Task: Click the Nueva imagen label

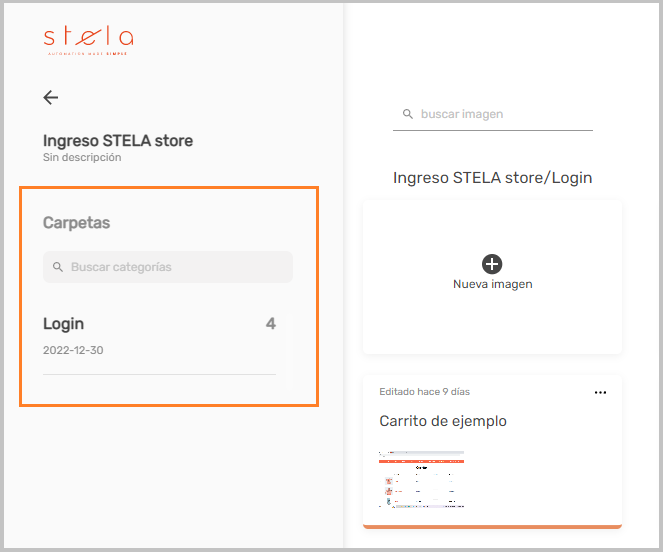Action: pos(493,284)
